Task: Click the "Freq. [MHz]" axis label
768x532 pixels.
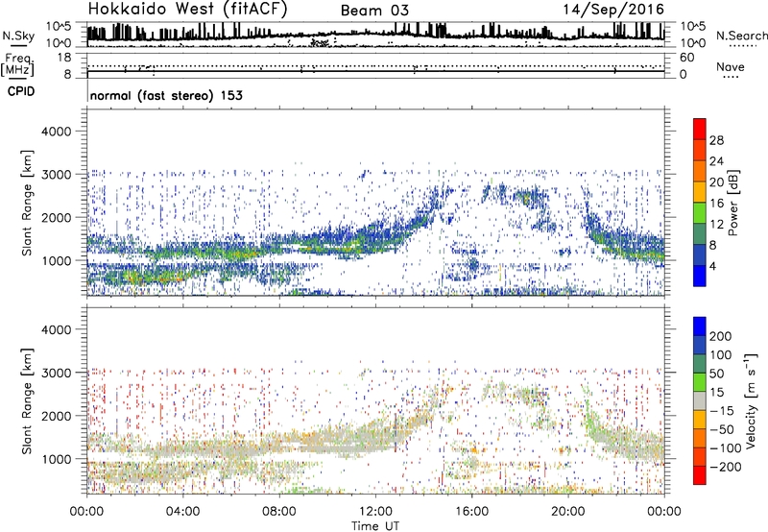Action: [x=17, y=65]
